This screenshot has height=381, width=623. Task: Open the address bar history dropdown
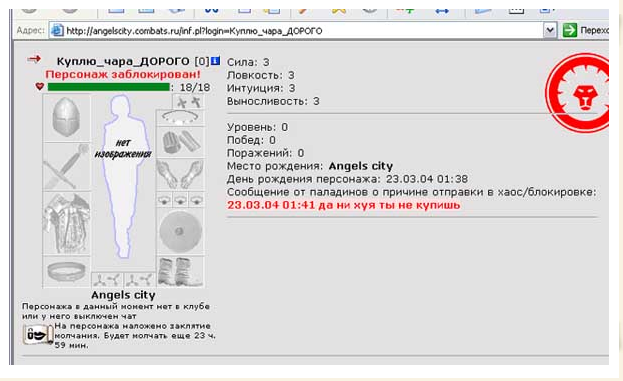click(550, 30)
